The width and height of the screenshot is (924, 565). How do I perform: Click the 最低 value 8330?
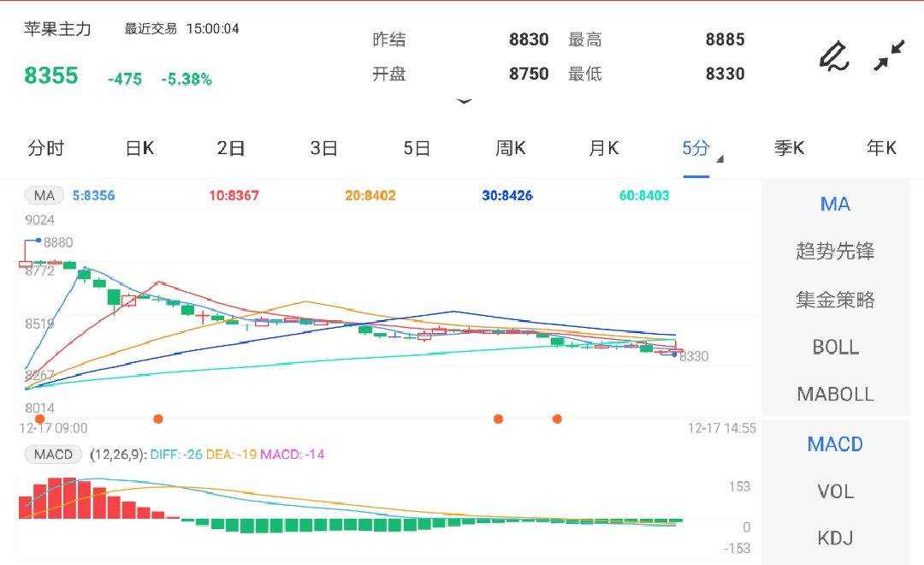tap(725, 74)
